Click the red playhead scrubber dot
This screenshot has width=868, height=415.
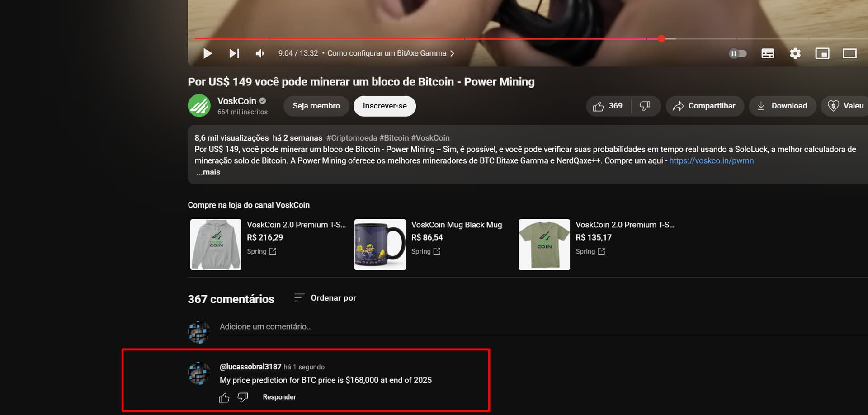(661, 39)
